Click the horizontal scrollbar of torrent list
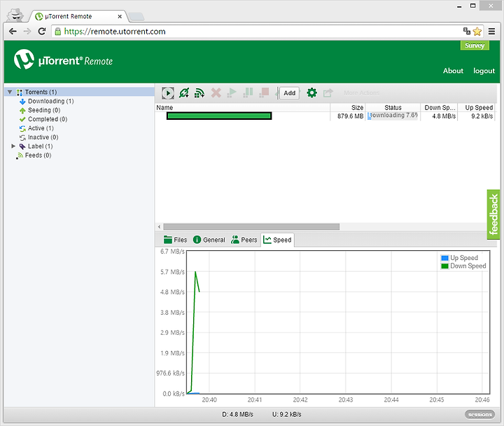This screenshot has width=504, height=426. coord(251,227)
